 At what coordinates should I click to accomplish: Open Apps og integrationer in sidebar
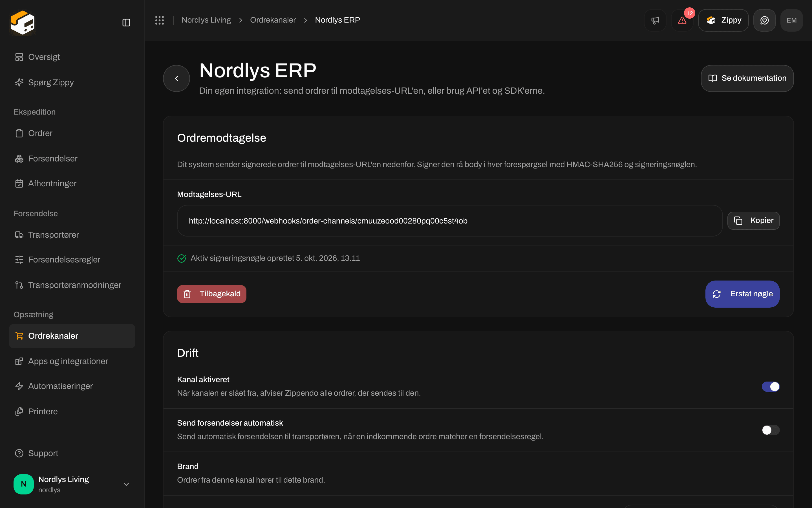(72, 361)
